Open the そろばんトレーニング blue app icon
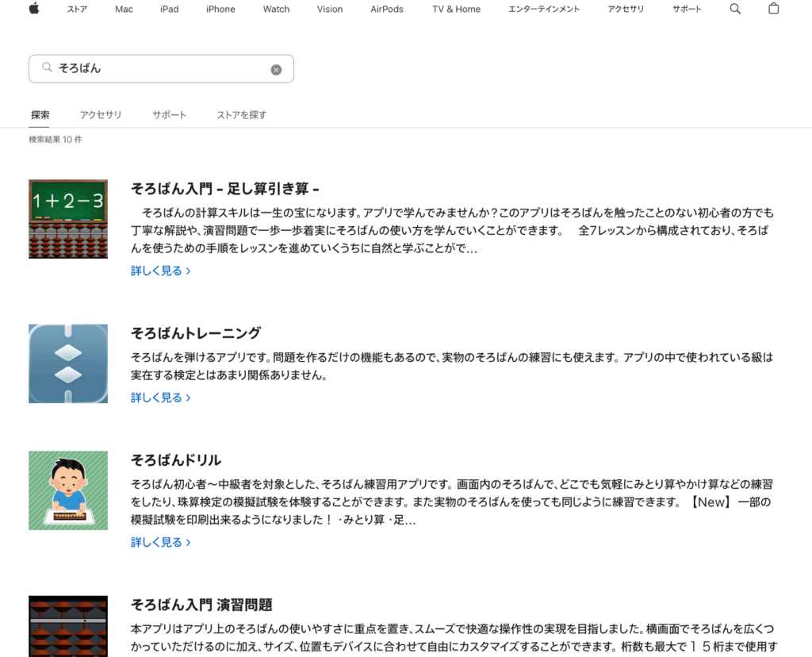This screenshot has width=812, height=657. click(x=68, y=363)
